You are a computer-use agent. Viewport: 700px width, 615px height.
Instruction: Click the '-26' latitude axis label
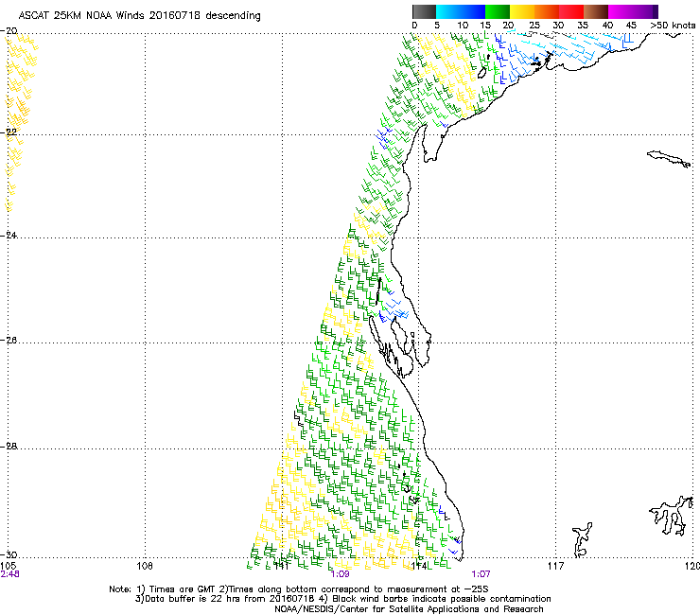pos(9,341)
